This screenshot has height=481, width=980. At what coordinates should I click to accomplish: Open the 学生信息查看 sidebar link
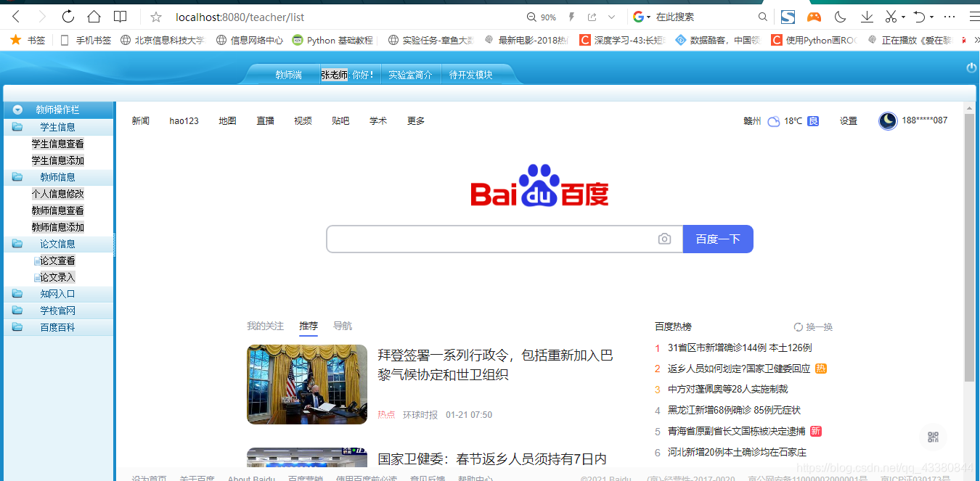coord(58,144)
